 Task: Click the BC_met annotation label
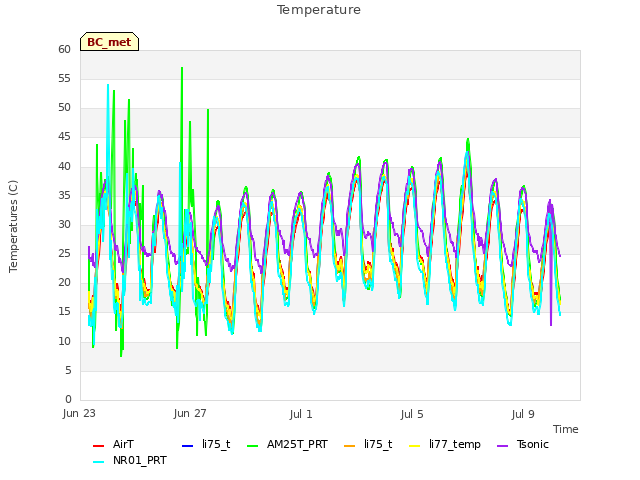click(x=109, y=42)
